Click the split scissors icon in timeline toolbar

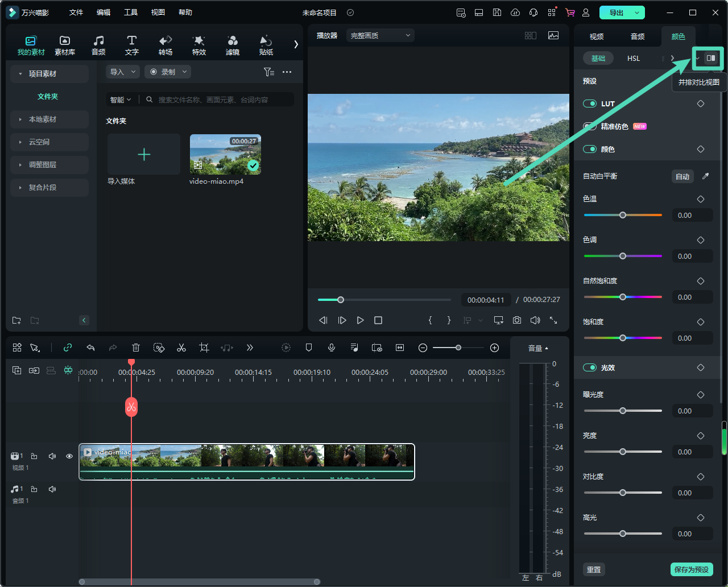coord(181,348)
